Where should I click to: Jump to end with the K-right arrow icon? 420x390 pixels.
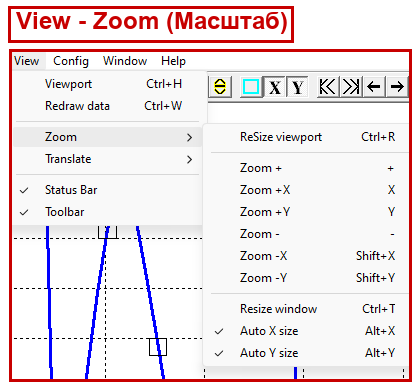tap(351, 87)
